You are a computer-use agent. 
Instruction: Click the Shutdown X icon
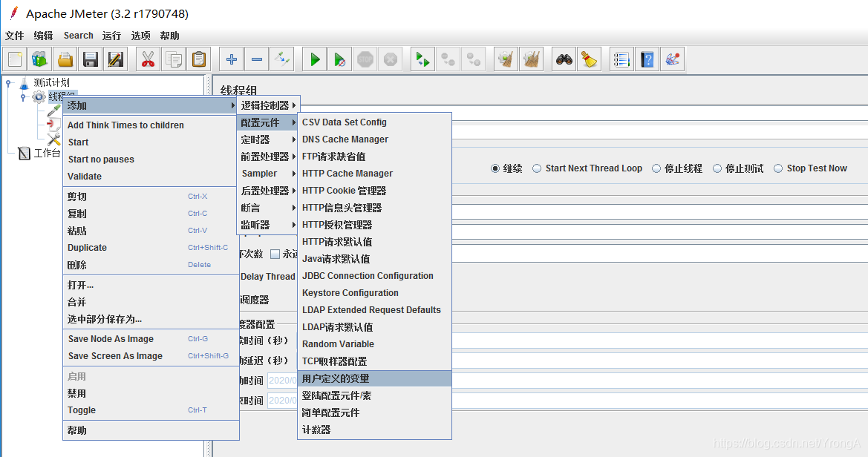pyautogui.click(x=391, y=59)
